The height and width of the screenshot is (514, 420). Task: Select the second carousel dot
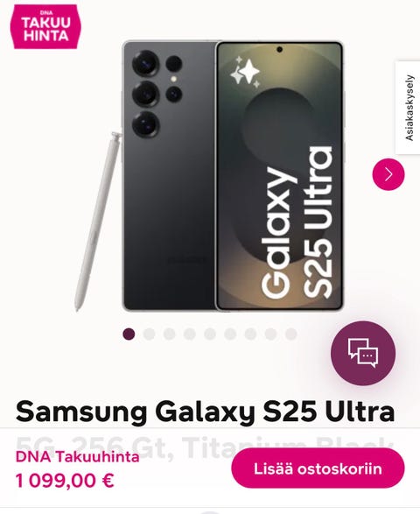tap(149, 334)
